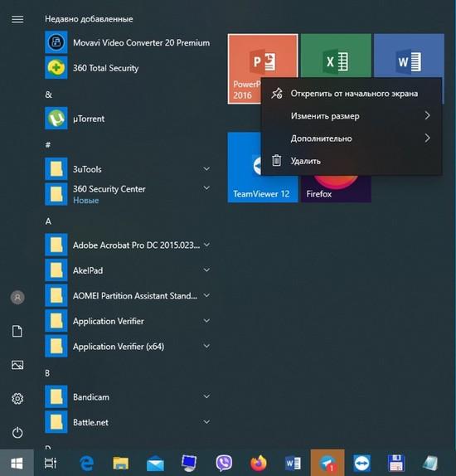This screenshot has width=456, height=476.
Task: Expand the Application Verifier chevron
Action: click(x=206, y=321)
